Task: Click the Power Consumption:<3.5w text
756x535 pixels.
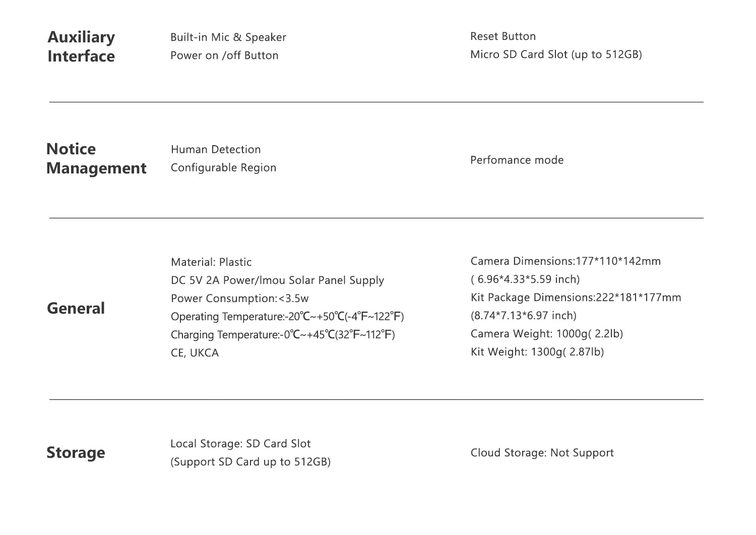Action: coord(239,299)
